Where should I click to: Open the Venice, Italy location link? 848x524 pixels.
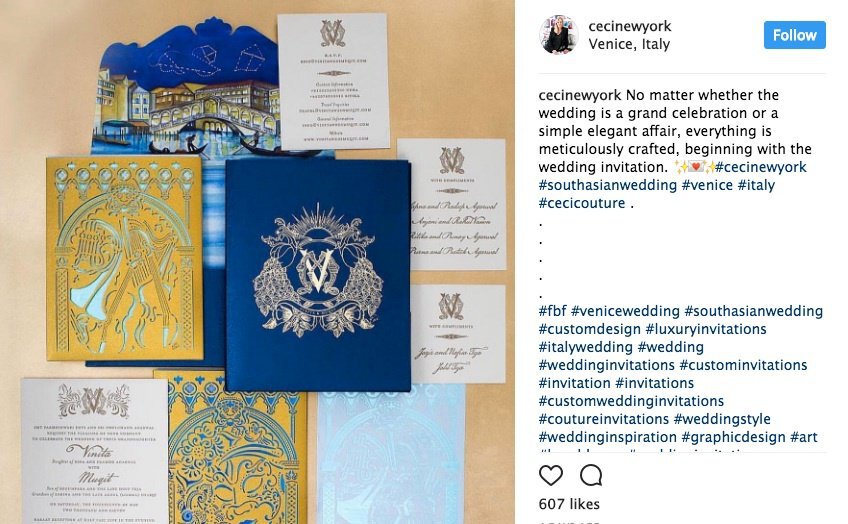(629, 44)
